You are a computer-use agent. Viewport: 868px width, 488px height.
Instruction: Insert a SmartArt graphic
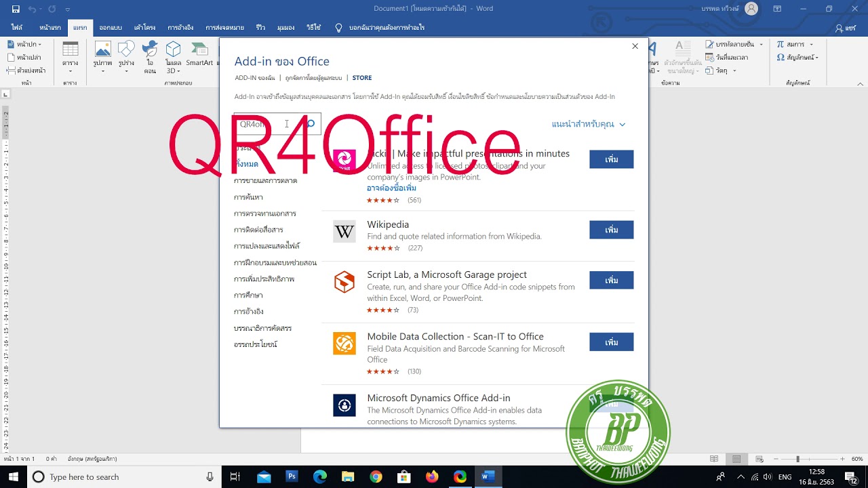point(199,54)
